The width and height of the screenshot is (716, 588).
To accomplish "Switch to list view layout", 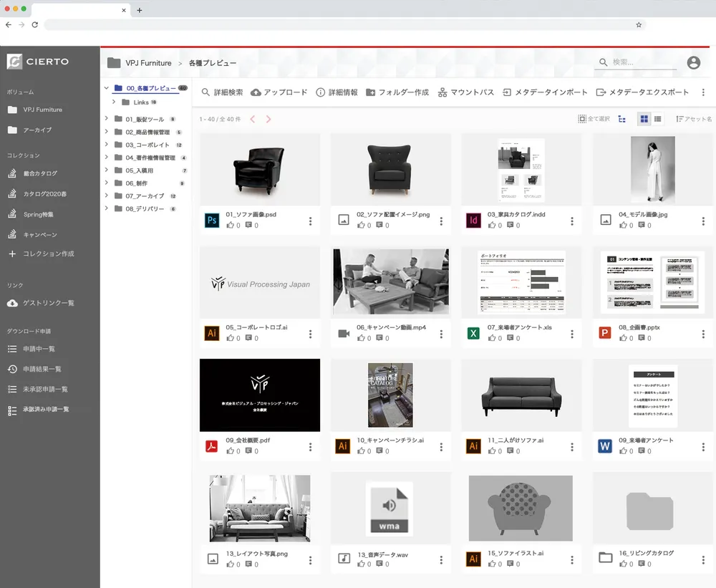I will click(x=657, y=119).
